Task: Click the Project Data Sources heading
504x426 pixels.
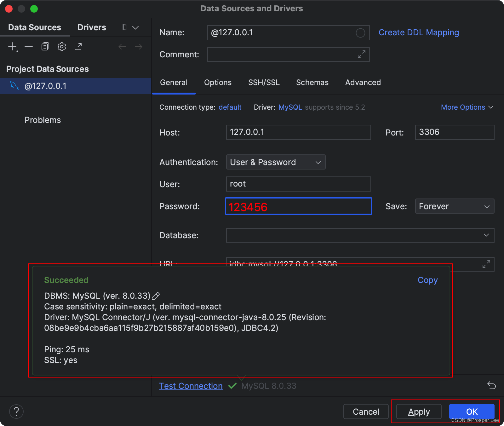Action: 48,69
